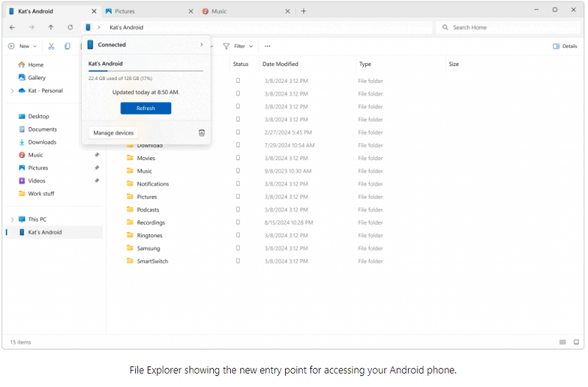Switch to details list view in status bar
Image resolution: width=588 pixels, height=387 pixels.
coord(562,342)
